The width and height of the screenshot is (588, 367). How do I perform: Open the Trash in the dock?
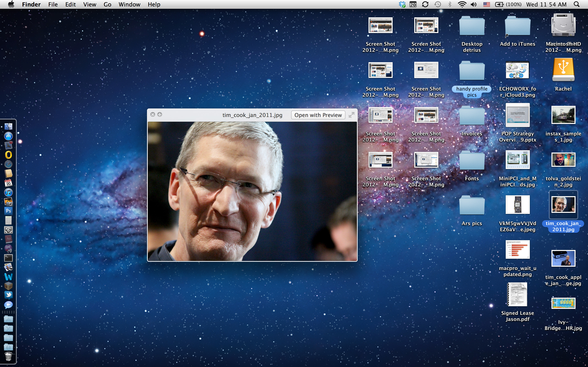[x=8, y=356]
